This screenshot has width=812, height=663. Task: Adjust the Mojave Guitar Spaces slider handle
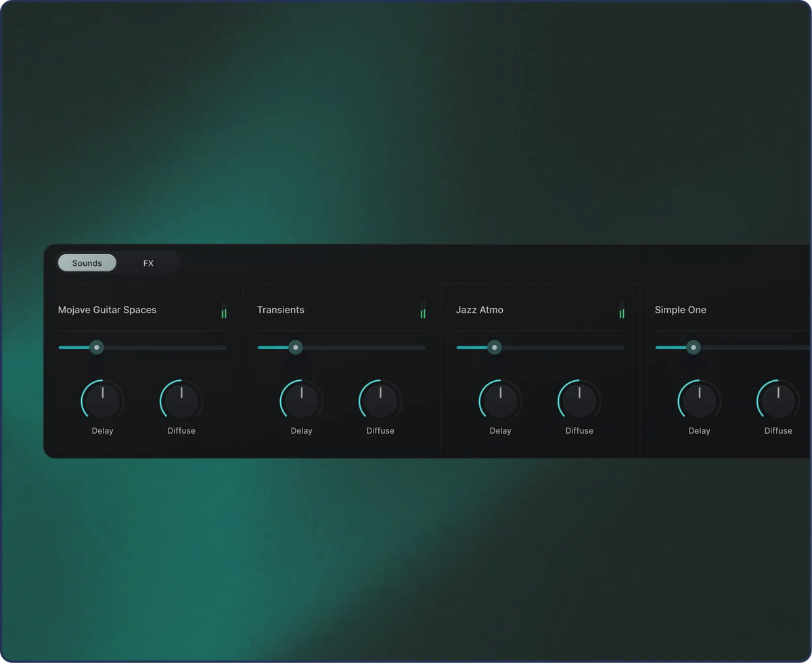point(97,347)
